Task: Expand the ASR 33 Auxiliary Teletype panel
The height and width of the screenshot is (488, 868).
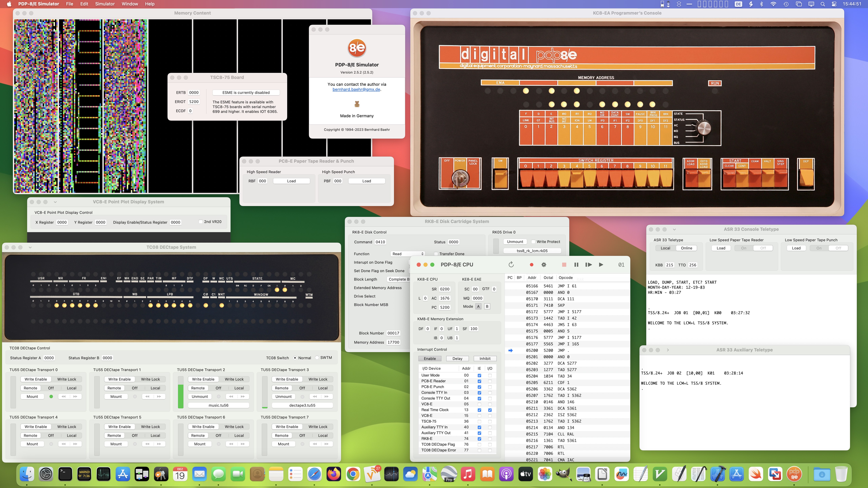Action: point(667,350)
